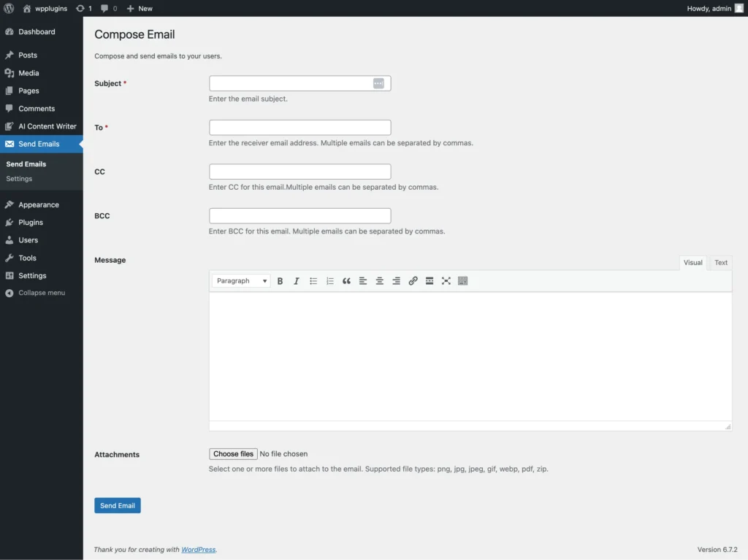The image size is (748, 560).
Task: Insert a Read More tag
Action: point(429,281)
